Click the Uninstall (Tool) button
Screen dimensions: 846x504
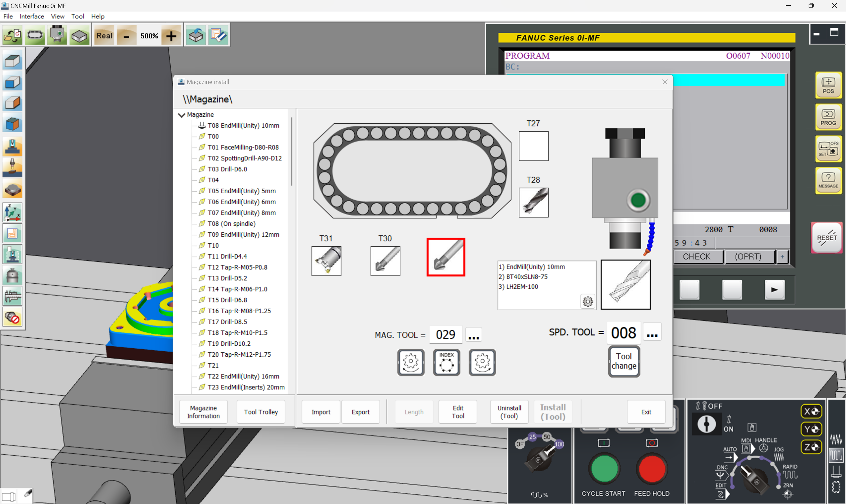(x=509, y=411)
